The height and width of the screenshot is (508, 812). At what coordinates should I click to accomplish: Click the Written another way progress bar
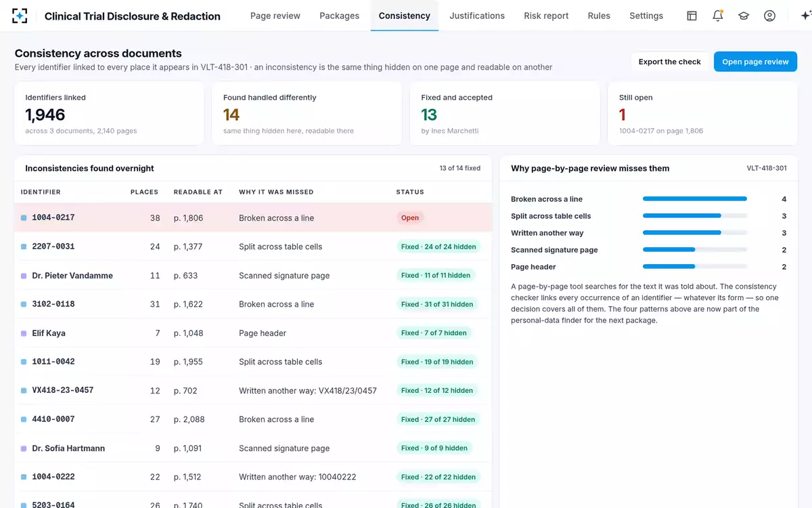coord(695,233)
